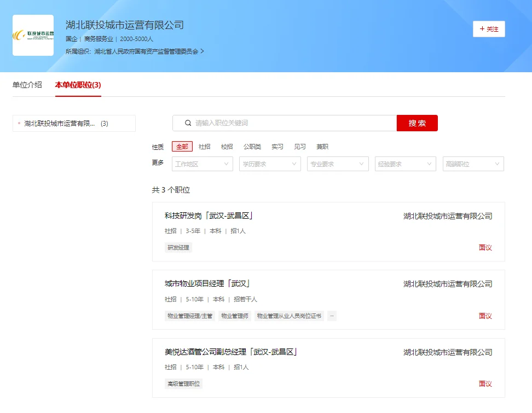Click the search magnifier icon

(x=188, y=123)
